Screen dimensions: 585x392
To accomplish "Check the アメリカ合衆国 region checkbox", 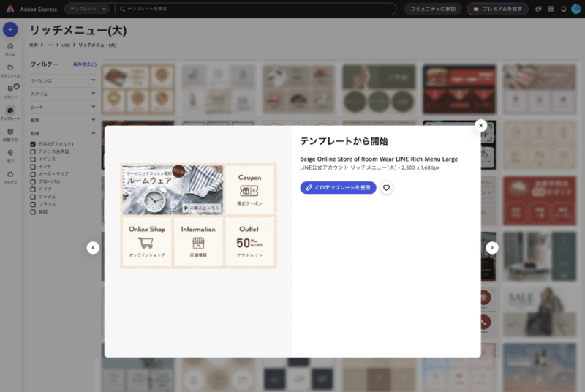I will [x=33, y=151].
